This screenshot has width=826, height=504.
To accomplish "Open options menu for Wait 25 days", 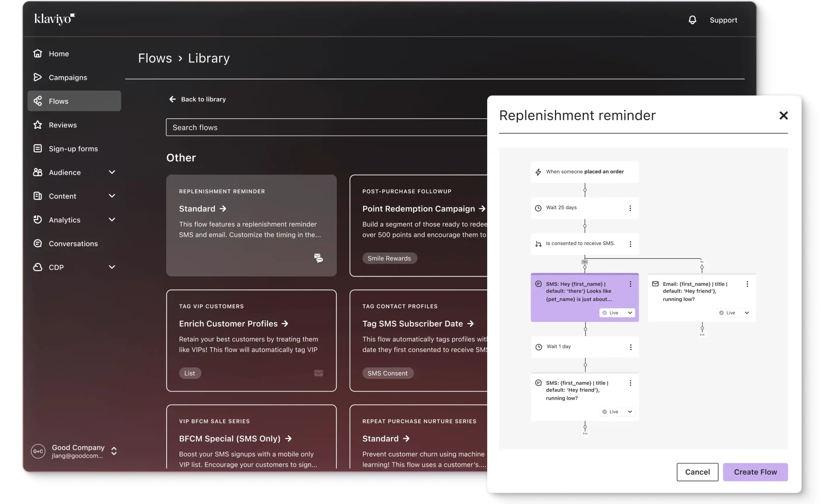I will point(630,208).
